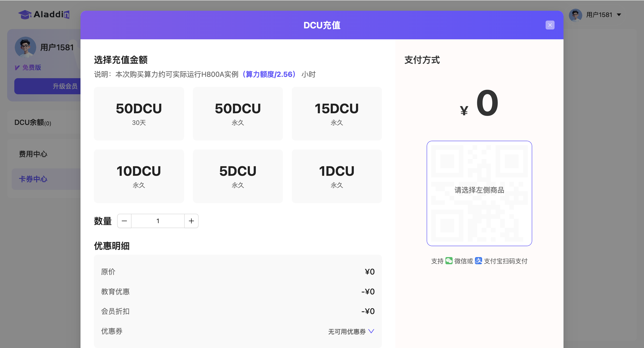The image size is (644, 348).
Task: Close the DCU充值 dialog with X
Action: 550,25
